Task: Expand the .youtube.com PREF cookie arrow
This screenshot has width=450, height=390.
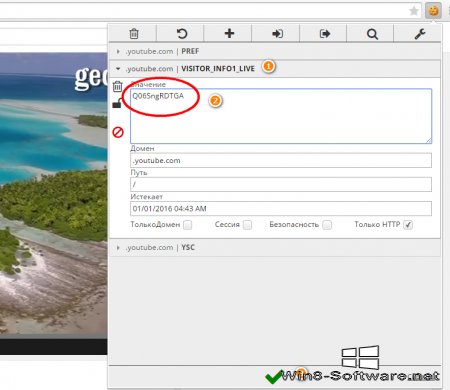Action: (x=118, y=51)
